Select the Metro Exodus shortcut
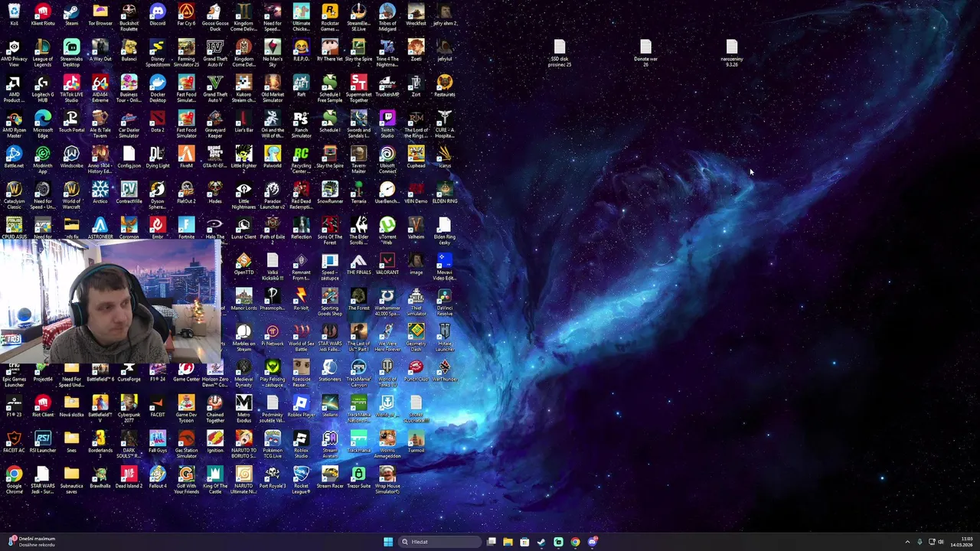The image size is (980, 551). [x=243, y=409]
